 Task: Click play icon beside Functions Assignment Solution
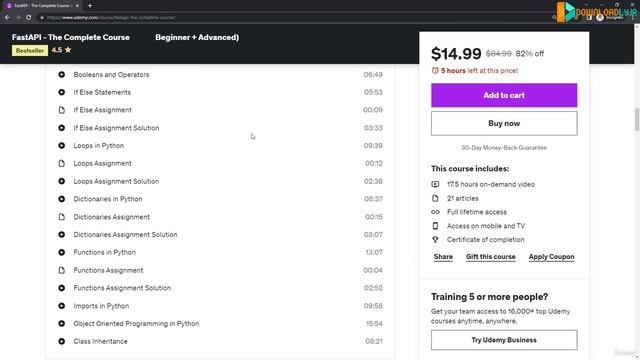(62, 288)
